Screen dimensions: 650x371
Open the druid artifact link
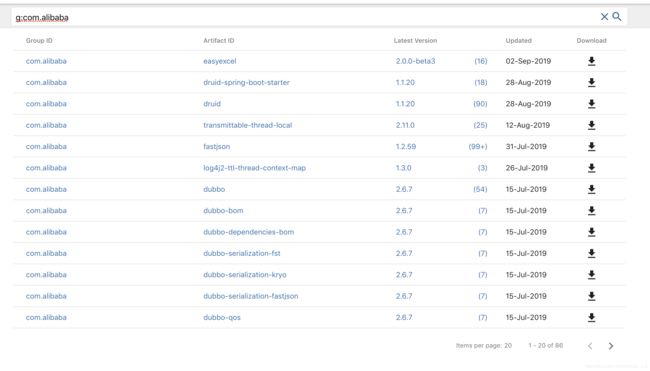coord(212,104)
